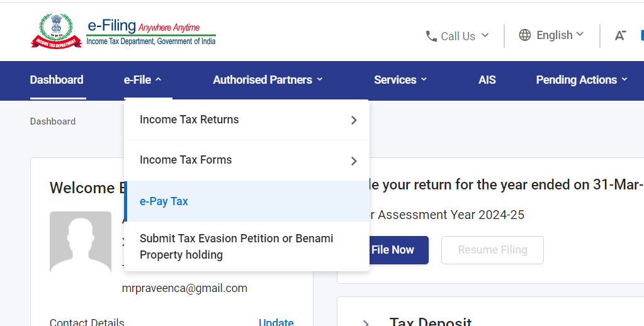
Task: Click the Update contact details link
Action: coord(276,322)
